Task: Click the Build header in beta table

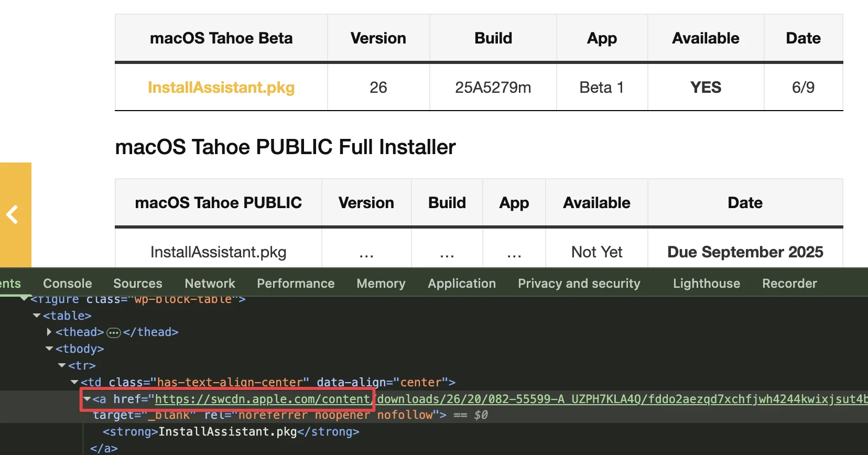Action: coord(493,38)
